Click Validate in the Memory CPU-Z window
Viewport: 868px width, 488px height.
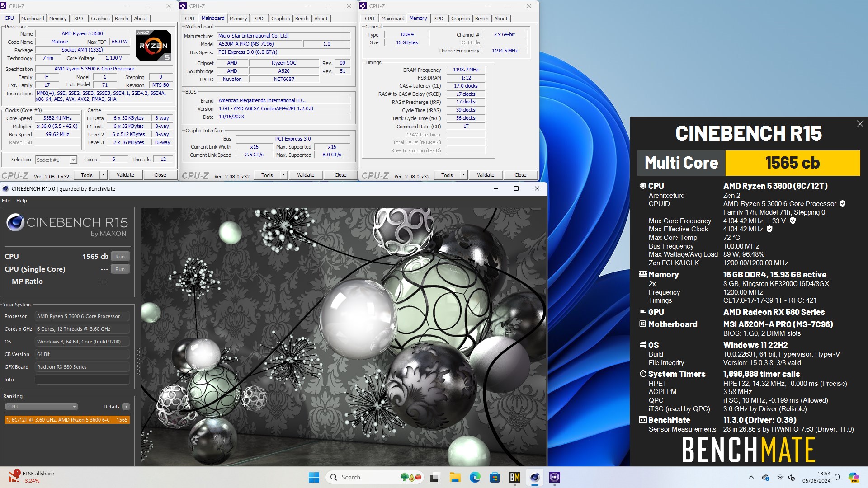point(486,175)
